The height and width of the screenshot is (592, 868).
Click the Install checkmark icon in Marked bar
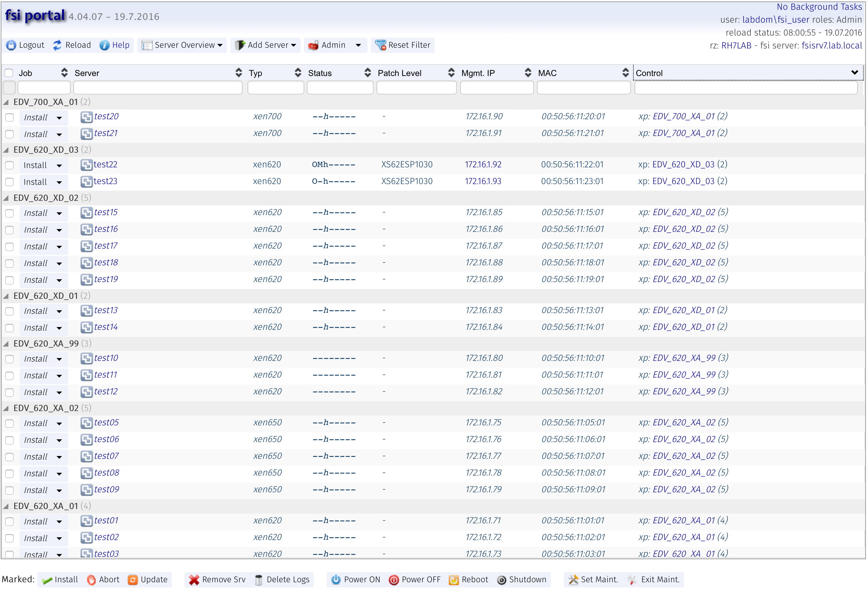click(x=47, y=580)
